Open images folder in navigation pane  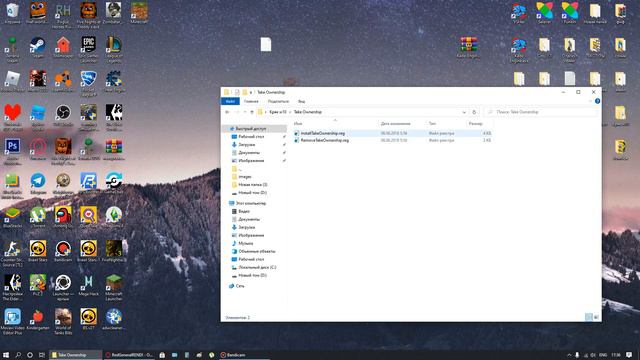click(245, 177)
